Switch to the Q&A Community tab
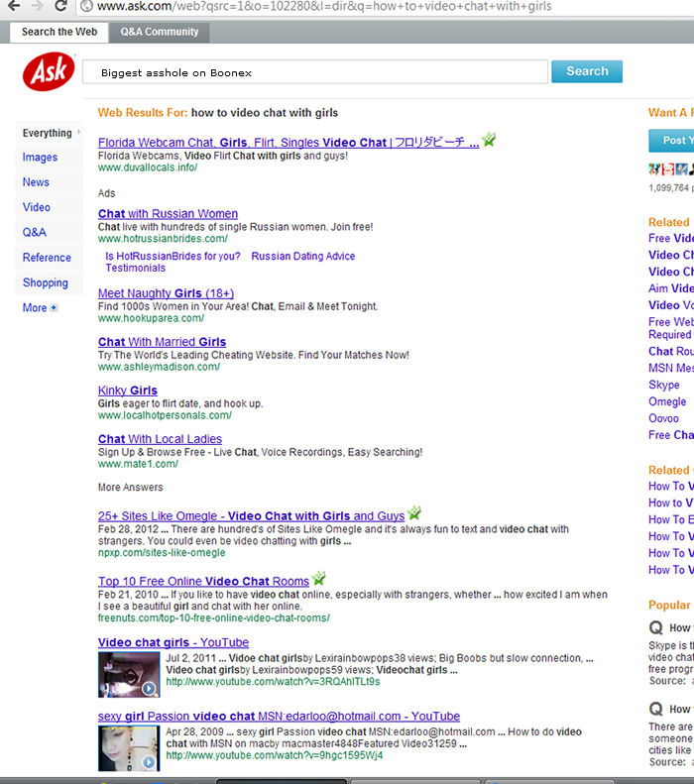The width and height of the screenshot is (694, 784). point(160,32)
